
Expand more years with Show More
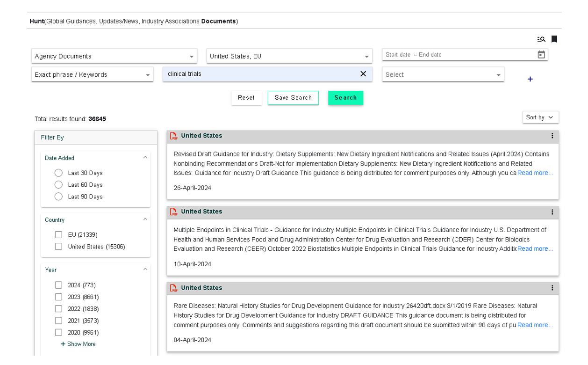[x=78, y=344]
